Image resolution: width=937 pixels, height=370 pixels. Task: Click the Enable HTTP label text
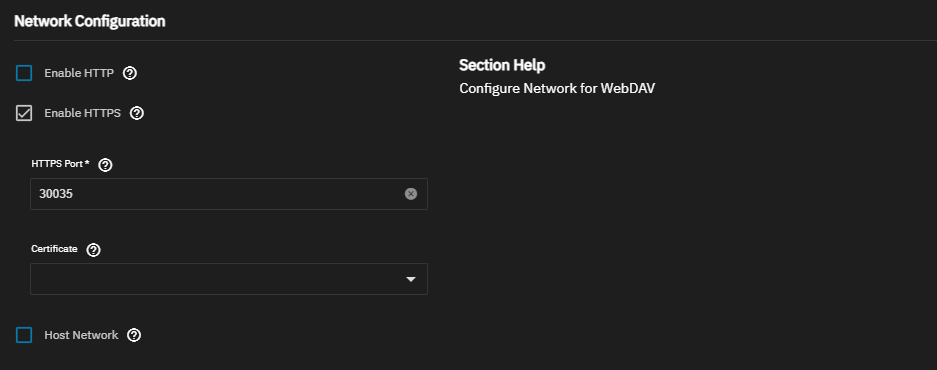point(79,74)
